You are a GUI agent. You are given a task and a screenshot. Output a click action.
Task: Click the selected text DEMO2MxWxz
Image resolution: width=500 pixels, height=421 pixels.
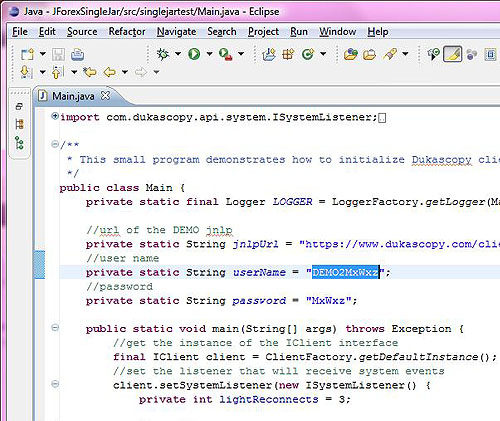pyautogui.click(x=345, y=272)
